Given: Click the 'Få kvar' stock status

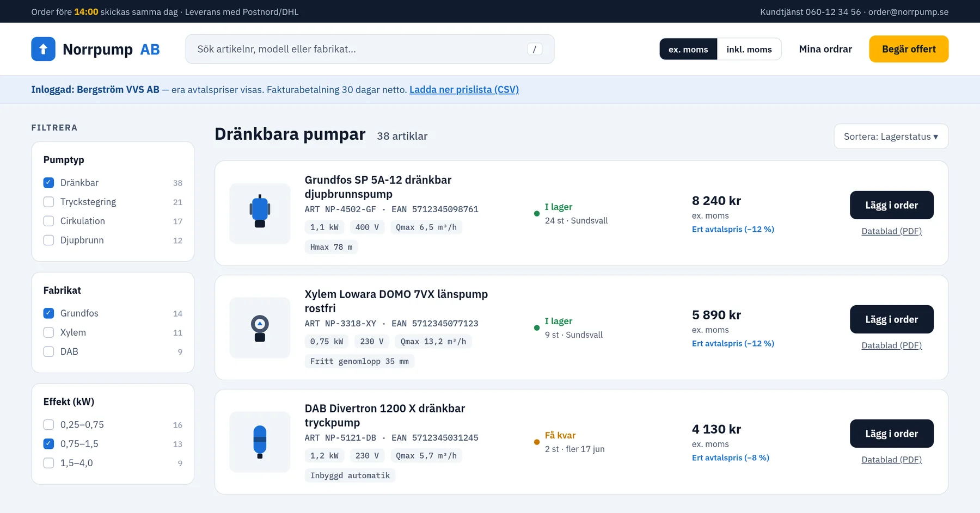Looking at the screenshot, I should tap(560, 435).
